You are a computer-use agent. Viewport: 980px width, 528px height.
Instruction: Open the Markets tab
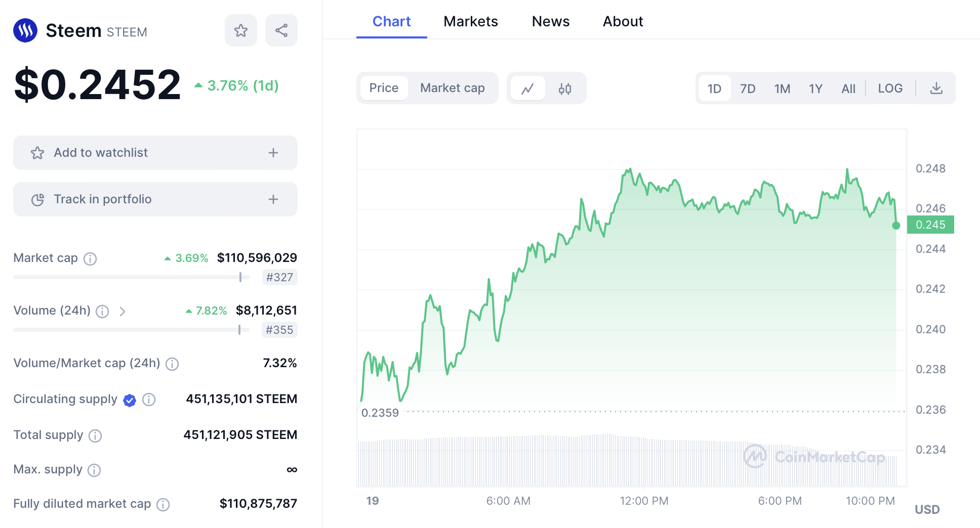470,21
